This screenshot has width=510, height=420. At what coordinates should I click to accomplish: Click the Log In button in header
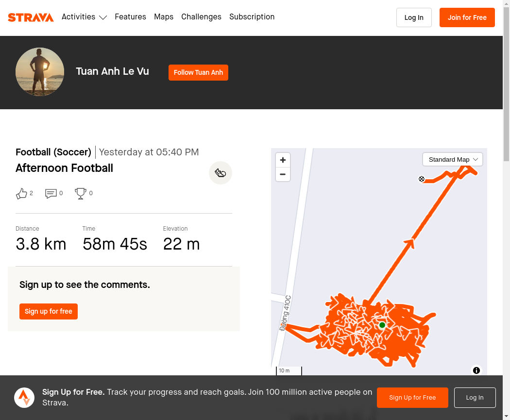[x=414, y=17]
